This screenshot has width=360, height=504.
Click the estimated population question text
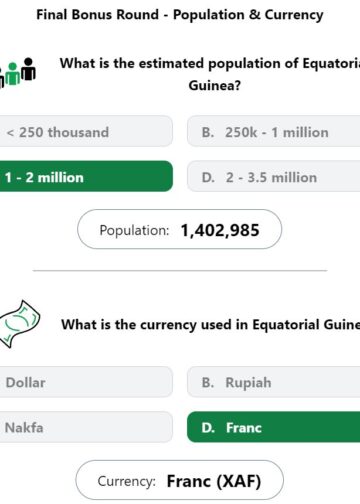(x=210, y=74)
